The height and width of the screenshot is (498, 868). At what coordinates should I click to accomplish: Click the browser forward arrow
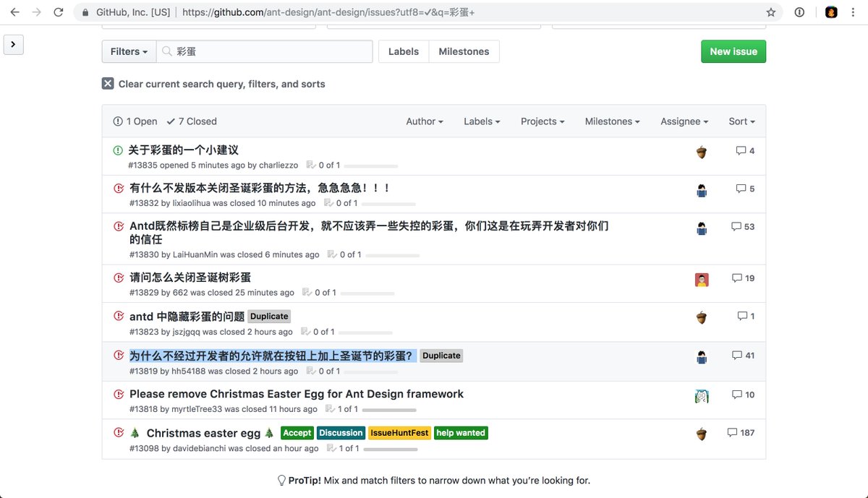pos(36,12)
